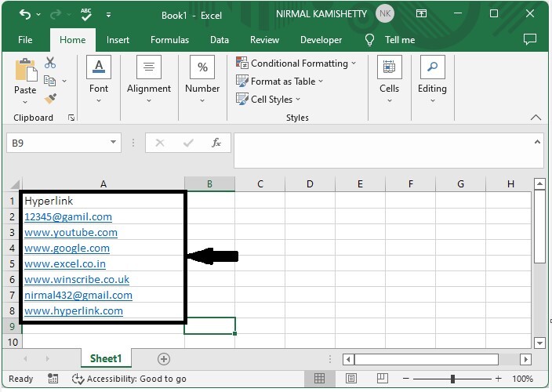This screenshot has height=392, width=552.
Task: Expand the Paste options arrow
Action: pyautogui.click(x=25, y=102)
